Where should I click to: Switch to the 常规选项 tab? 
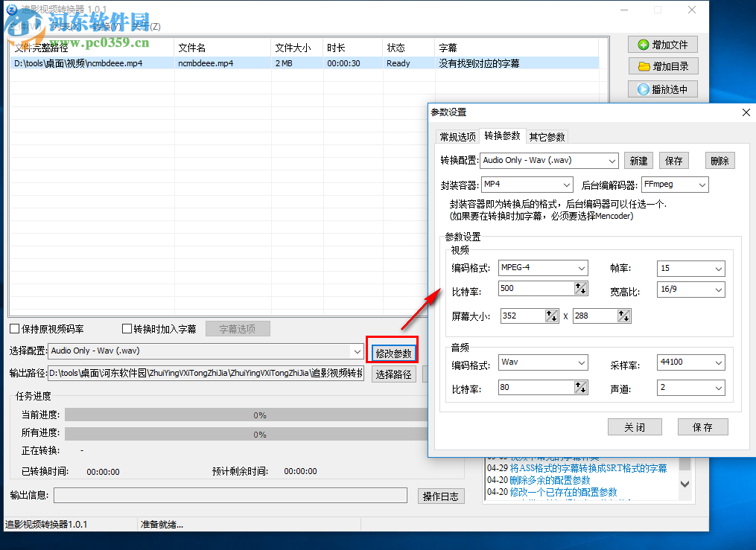457,136
